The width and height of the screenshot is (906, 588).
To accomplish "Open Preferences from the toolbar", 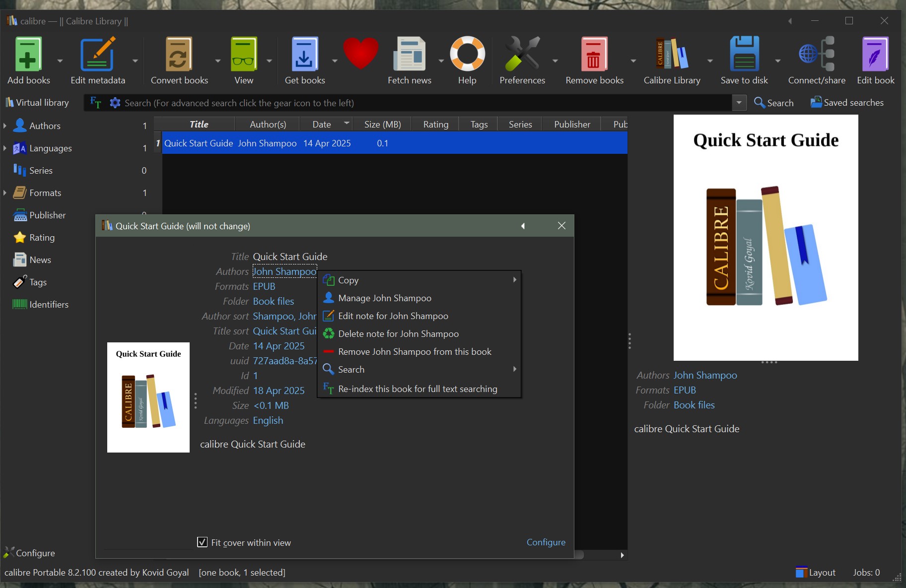I will point(522,55).
